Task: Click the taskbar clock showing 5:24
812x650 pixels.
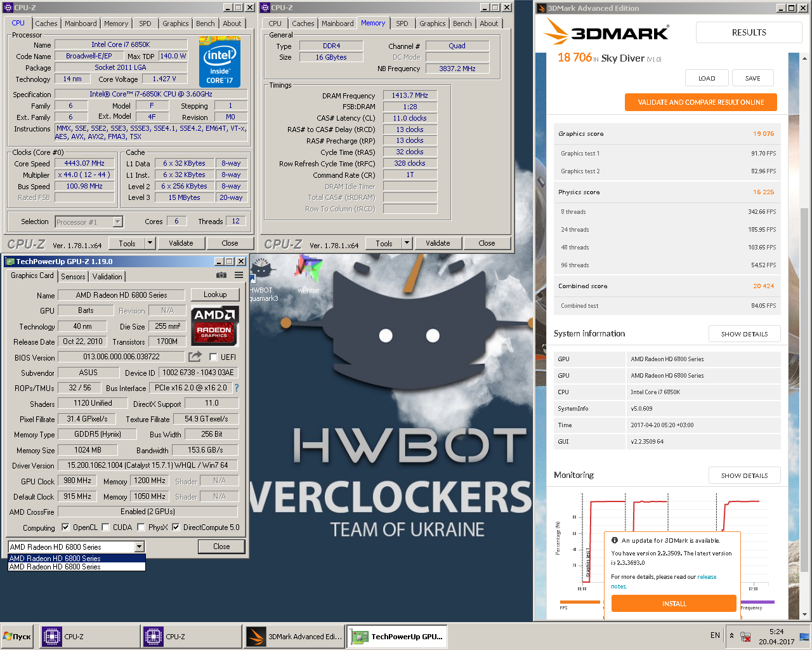Action: pyautogui.click(x=776, y=632)
